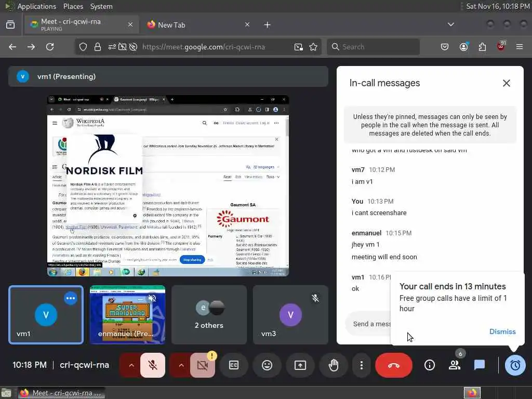Open the more options three-dot menu
This screenshot has height=399, width=532.
[362, 365]
